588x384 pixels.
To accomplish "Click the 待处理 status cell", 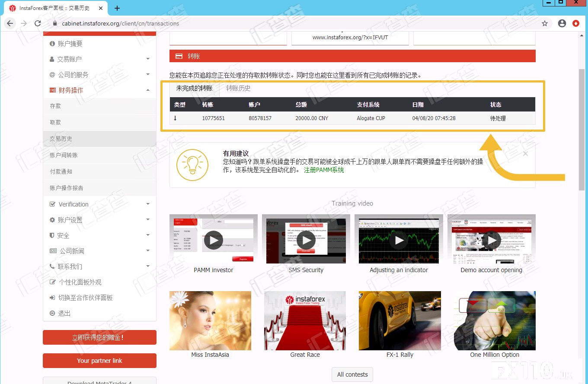I will click(x=498, y=118).
